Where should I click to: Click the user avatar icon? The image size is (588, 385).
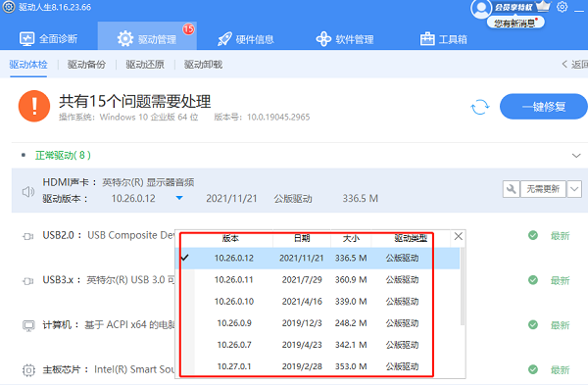tap(481, 9)
